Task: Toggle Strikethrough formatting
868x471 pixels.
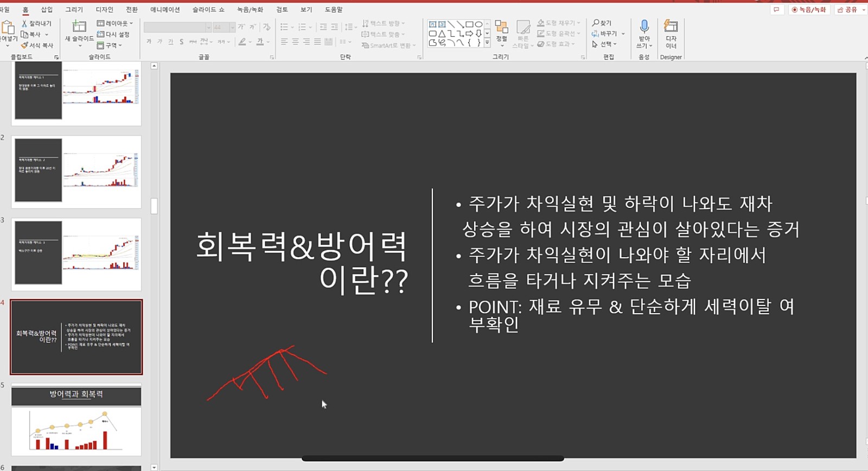Action: pos(193,42)
